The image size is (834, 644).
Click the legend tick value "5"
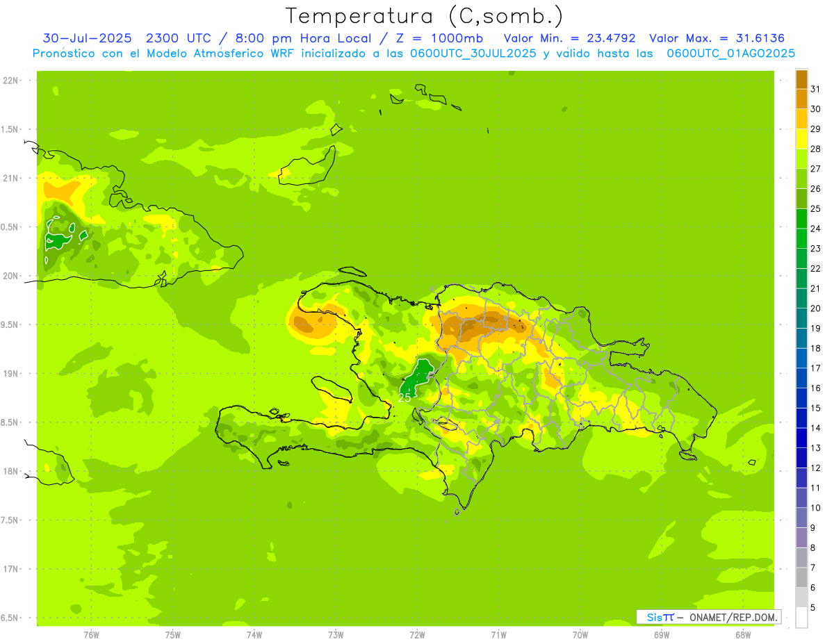pos(813,607)
